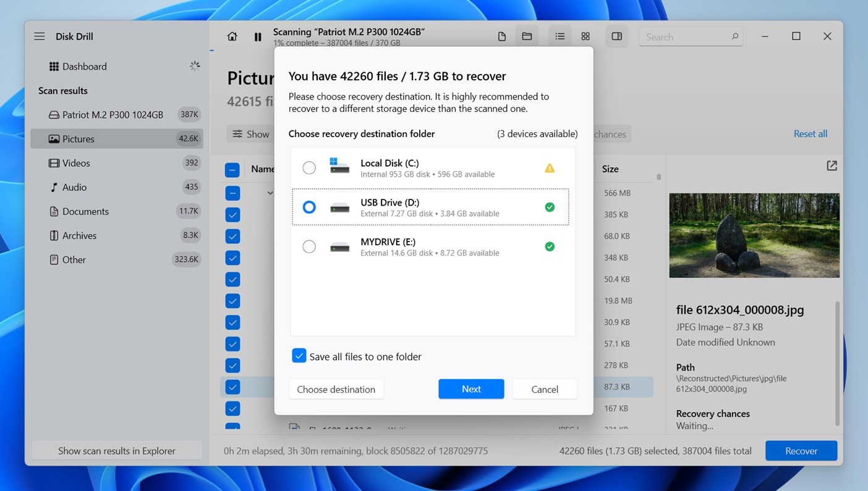
Task: Select MYDRIVE (E:) radio button
Action: coord(309,246)
